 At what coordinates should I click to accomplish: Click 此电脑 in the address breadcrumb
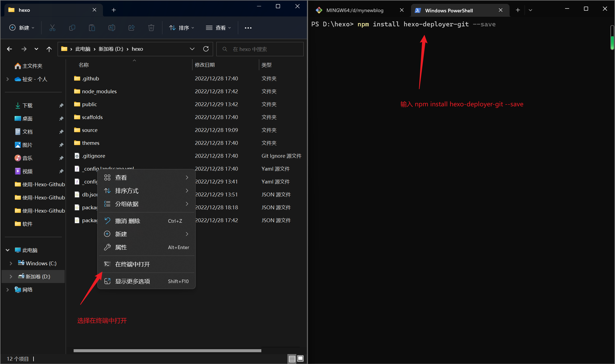tap(83, 49)
